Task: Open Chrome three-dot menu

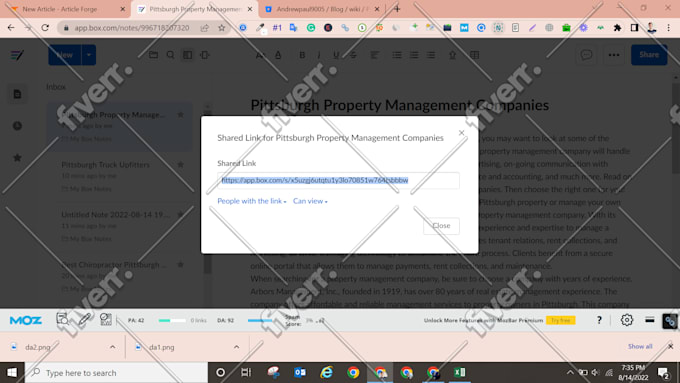Action: 669,28
